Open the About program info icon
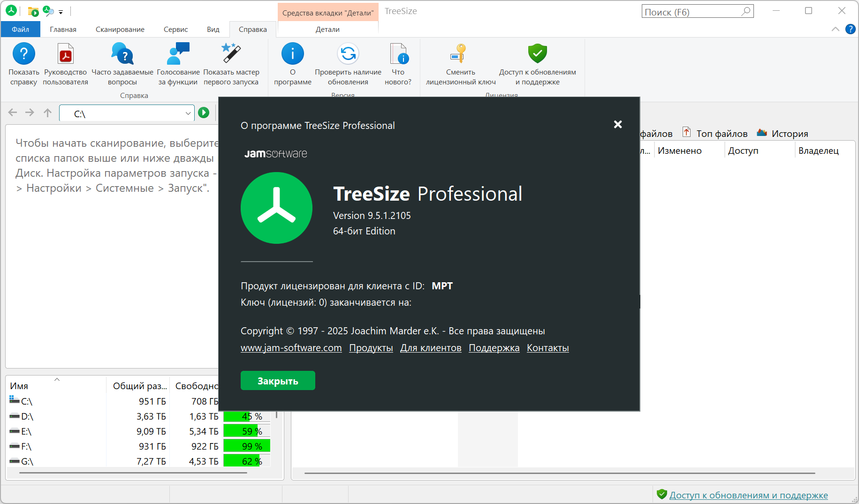Image resolution: width=859 pixels, height=504 pixels. point(293,53)
